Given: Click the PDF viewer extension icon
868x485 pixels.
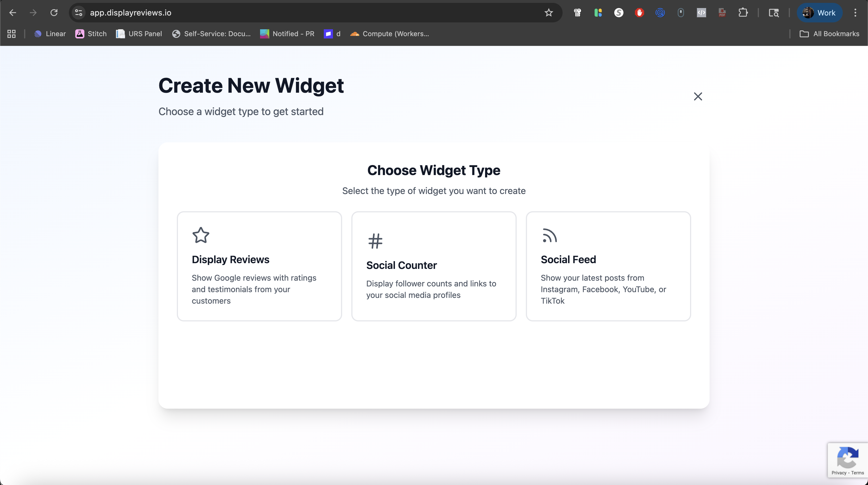Looking at the screenshot, I should (722, 12).
